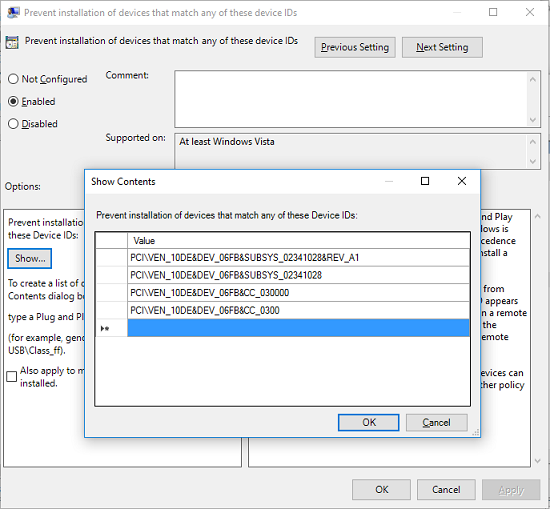The image size is (550, 509).
Task: Click the policy setting icon beside title
Action: click(12, 43)
